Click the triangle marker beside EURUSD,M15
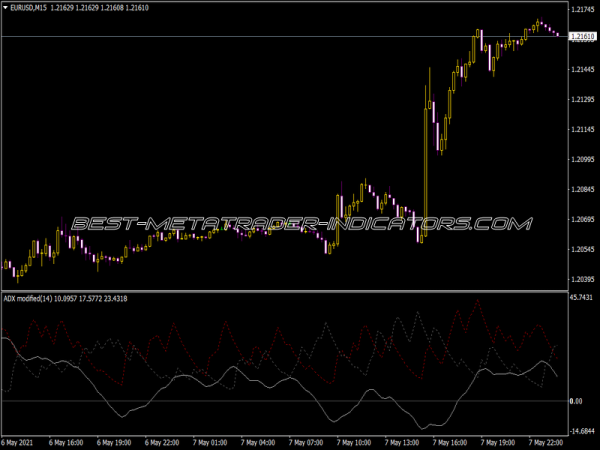The height and width of the screenshot is (450, 600). point(7,10)
